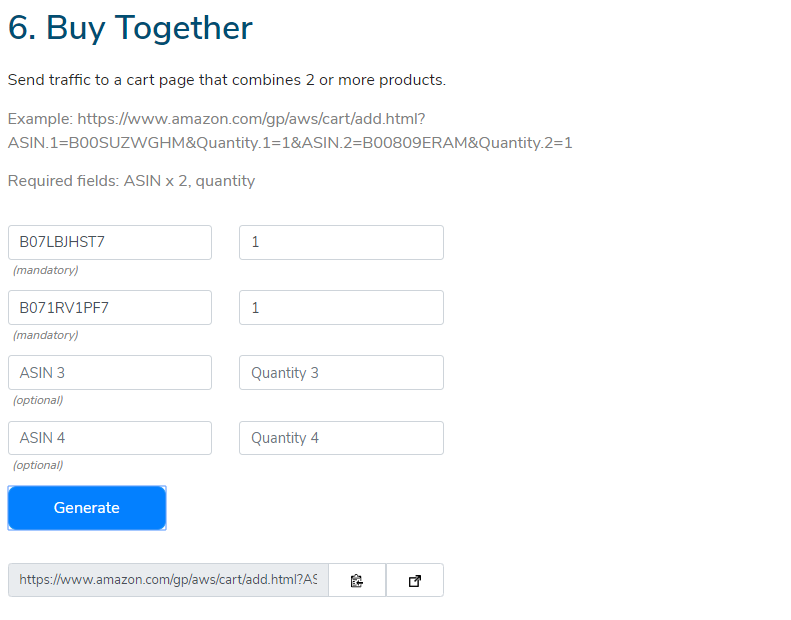Click the example Amazon cart URL text

[290, 131]
